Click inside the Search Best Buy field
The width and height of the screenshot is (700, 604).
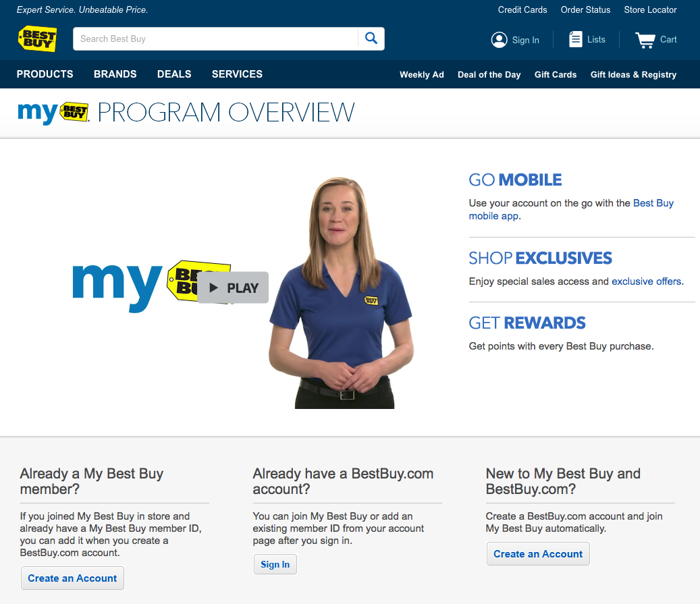pos(203,38)
